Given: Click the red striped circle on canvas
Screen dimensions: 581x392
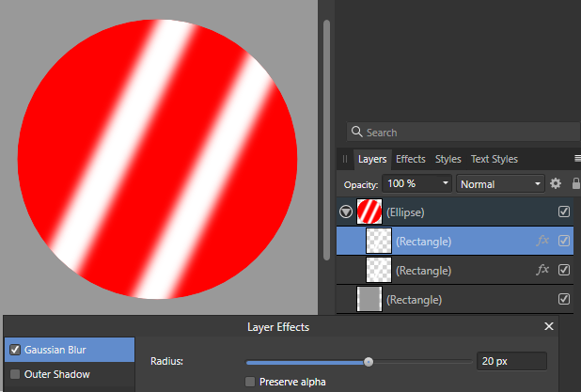Looking at the screenshot, I should (x=157, y=159).
